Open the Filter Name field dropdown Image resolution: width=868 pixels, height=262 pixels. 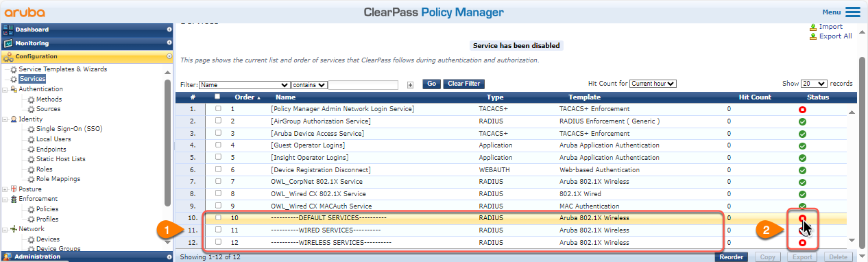point(244,85)
